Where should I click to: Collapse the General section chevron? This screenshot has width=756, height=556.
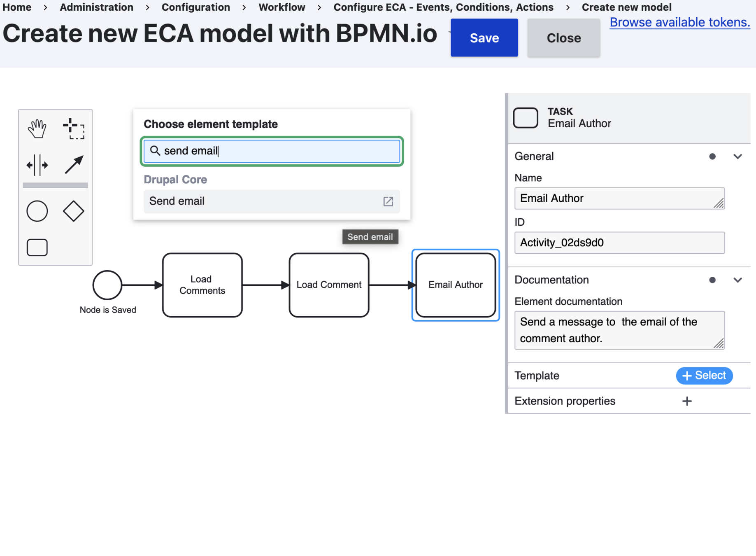coord(737,157)
